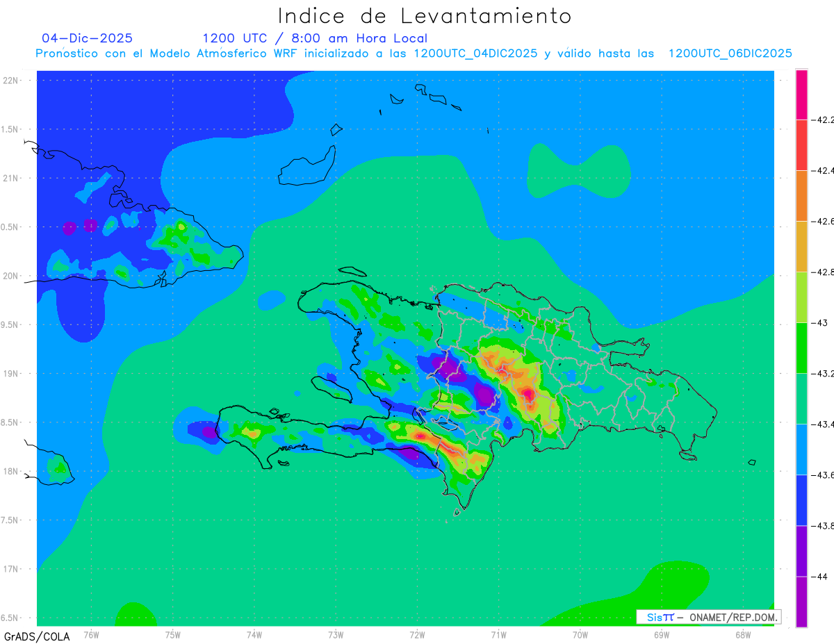Click the "75W" longitude label
Image resolution: width=834 pixels, height=644 pixels.
click(173, 634)
